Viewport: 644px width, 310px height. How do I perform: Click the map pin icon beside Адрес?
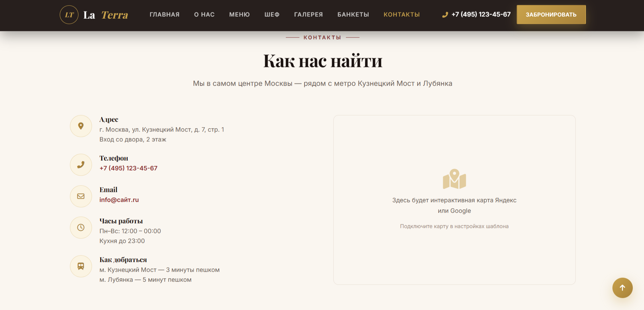point(81,126)
